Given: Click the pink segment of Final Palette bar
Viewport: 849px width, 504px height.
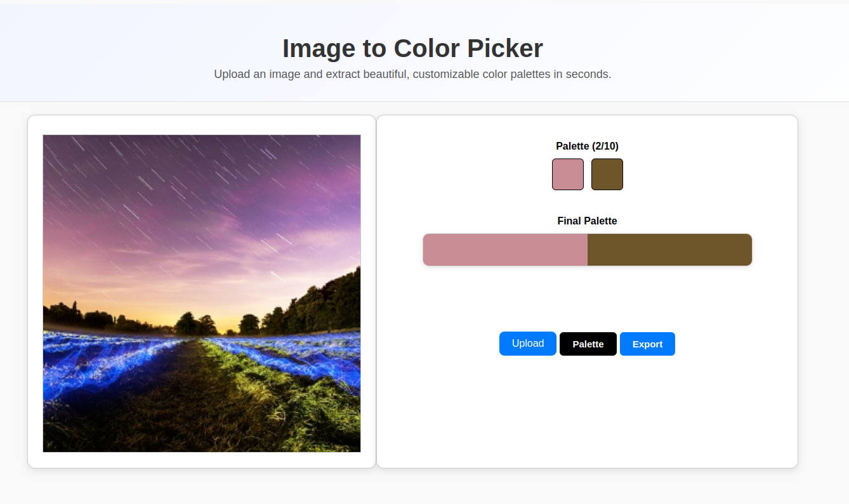Looking at the screenshot, I should coord(505,250).
